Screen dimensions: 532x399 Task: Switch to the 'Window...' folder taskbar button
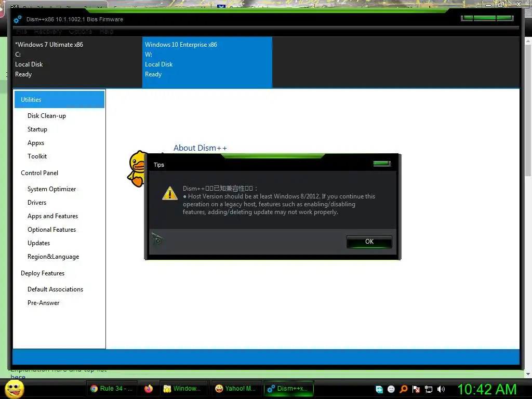[x=182, y=389]
